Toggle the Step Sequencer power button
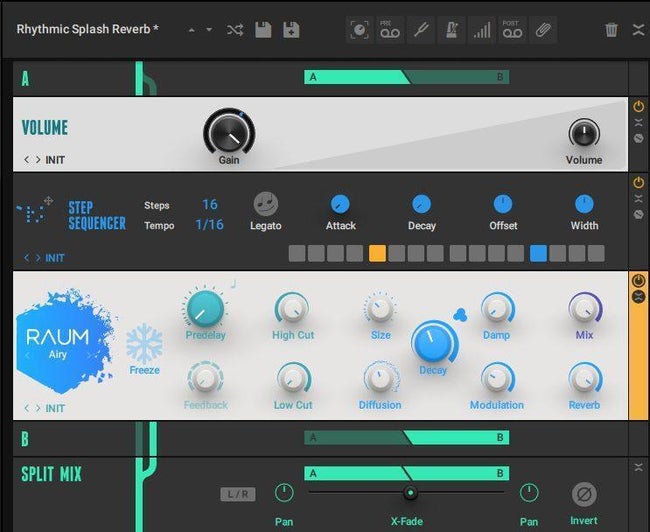This screenshot has height=532, width=650. click(x=638, y=182)
